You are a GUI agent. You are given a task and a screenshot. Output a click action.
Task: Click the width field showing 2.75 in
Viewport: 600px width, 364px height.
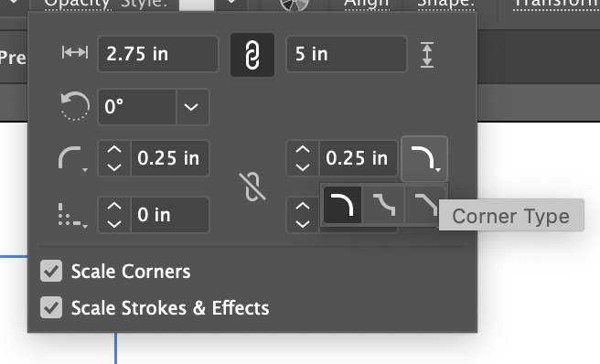point(158,54)
